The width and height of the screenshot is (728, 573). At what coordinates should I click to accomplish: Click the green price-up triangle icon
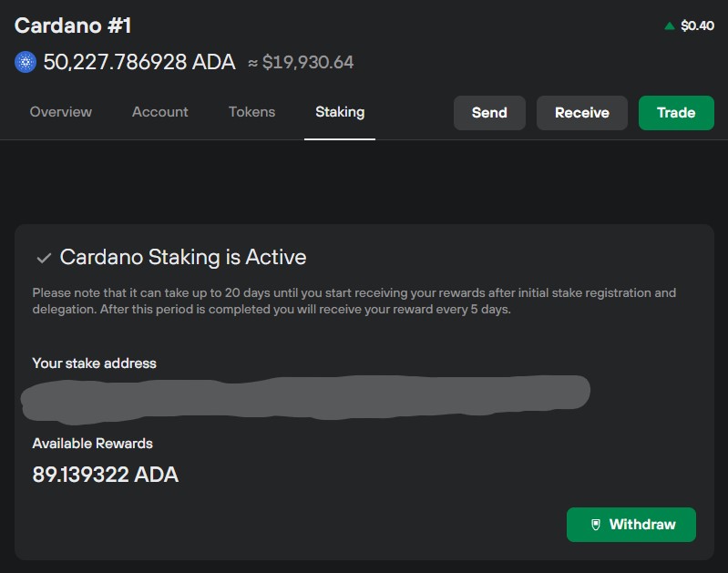tap(670, 26)
